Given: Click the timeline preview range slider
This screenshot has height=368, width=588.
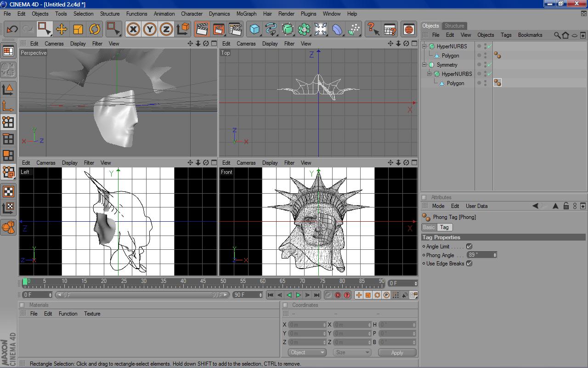Looking at the screenshot, I should pyautogui.click(x=142, y=295).
